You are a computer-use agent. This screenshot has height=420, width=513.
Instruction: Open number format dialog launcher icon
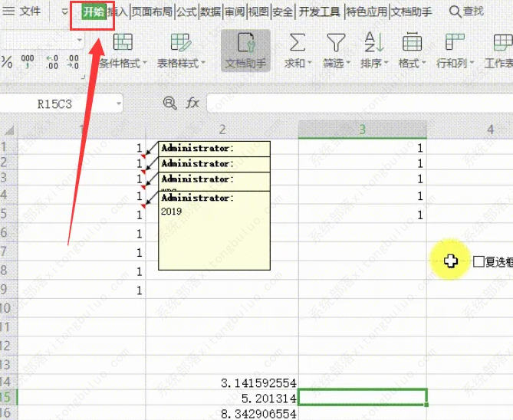pyautogui.click(x=83, y=77)
